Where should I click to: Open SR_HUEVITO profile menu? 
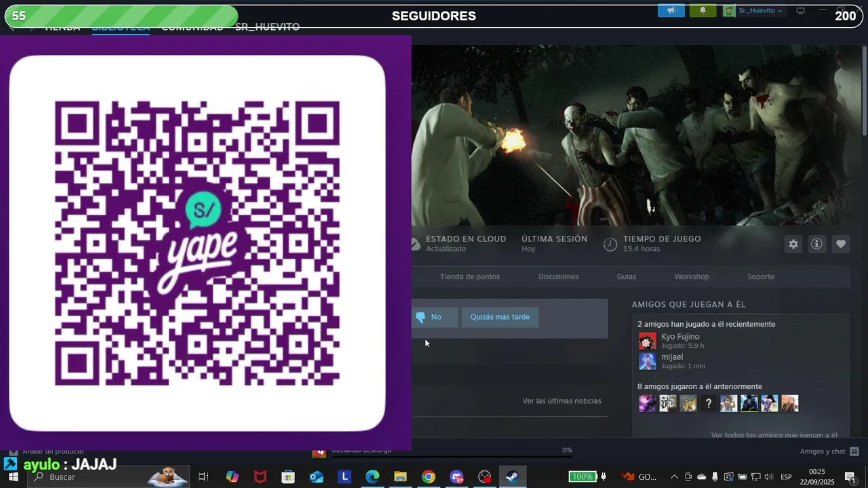267,27
